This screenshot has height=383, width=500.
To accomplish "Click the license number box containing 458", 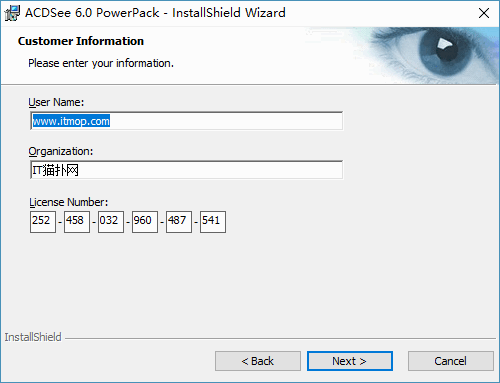I will point(77,222).
